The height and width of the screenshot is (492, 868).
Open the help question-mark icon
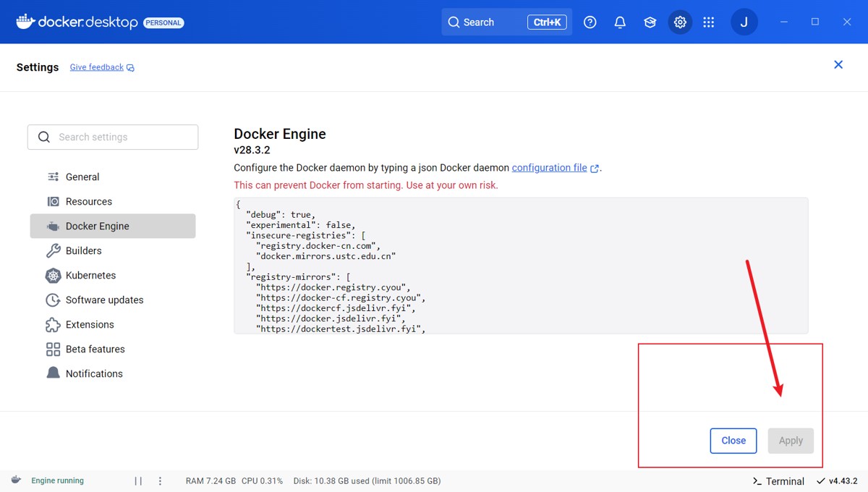tap(590, 22)
